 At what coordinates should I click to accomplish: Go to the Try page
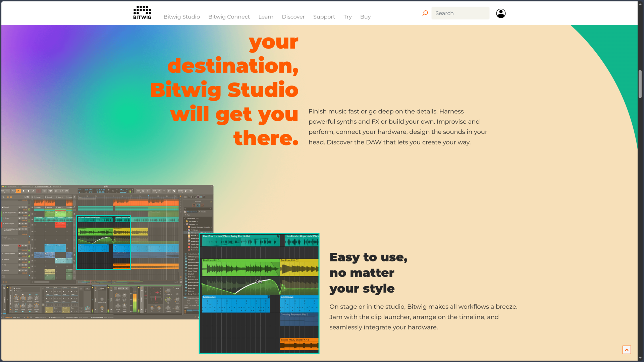(x=347, y=17)
